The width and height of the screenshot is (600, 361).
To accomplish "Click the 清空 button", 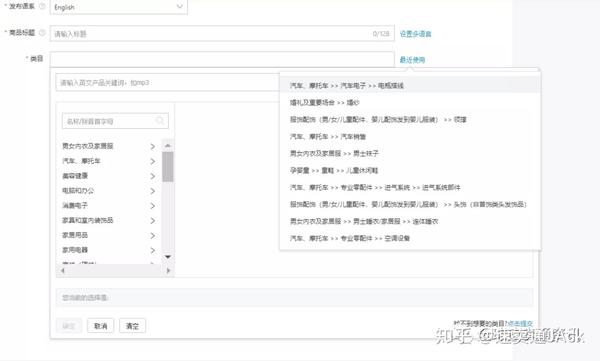I will (x=132, y=326).
